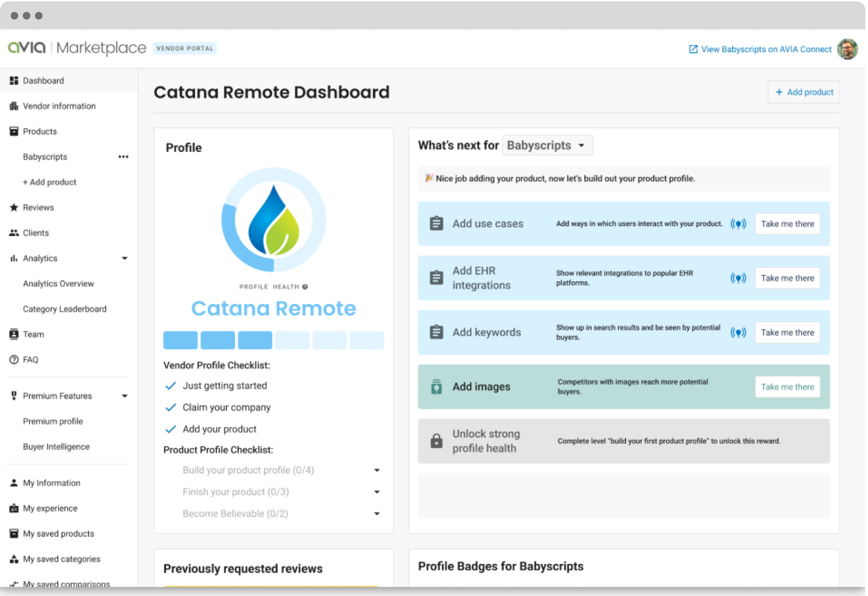Toggle the Just getting started checkmark

click(171, 386)
